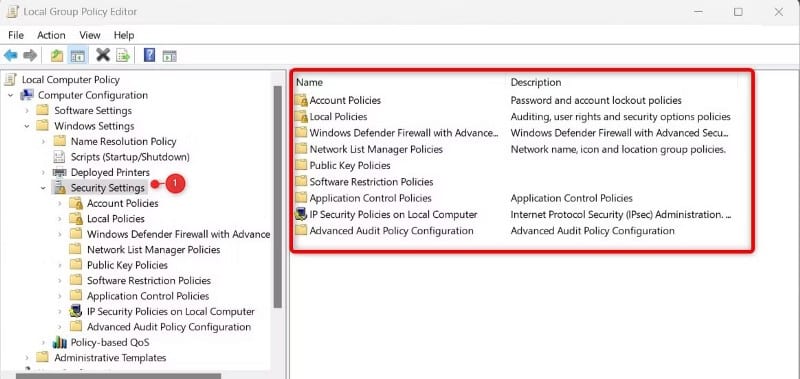Collapse the Security Settings tree node
The width and height of the screenshot is (800, 379).
click(43, 188)
